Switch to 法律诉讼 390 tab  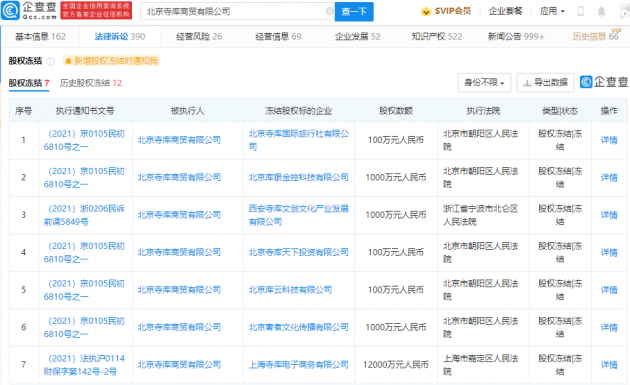[120, 37]
